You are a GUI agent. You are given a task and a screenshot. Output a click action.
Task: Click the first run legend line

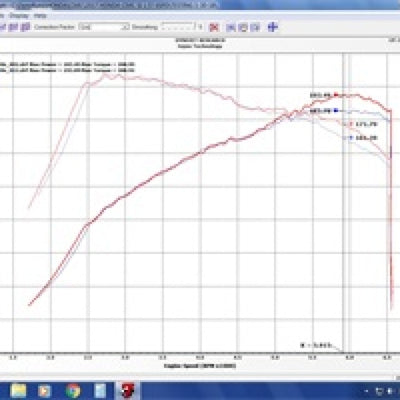coord(67,64)
